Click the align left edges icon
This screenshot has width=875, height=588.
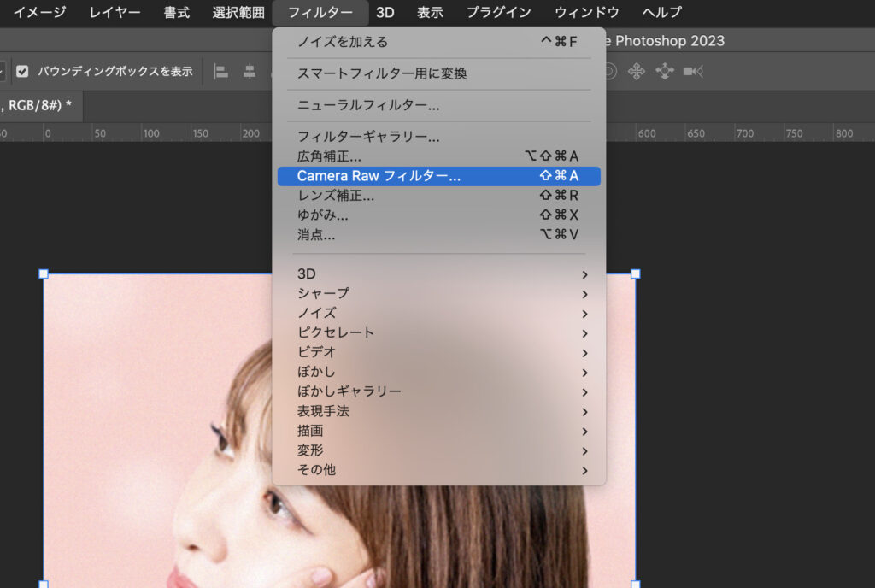pos(221,72)
